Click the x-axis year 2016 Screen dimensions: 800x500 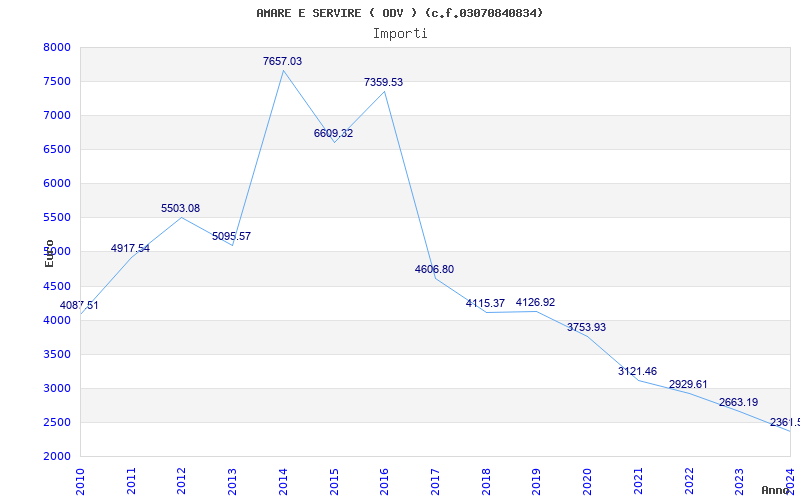point(384,481)
